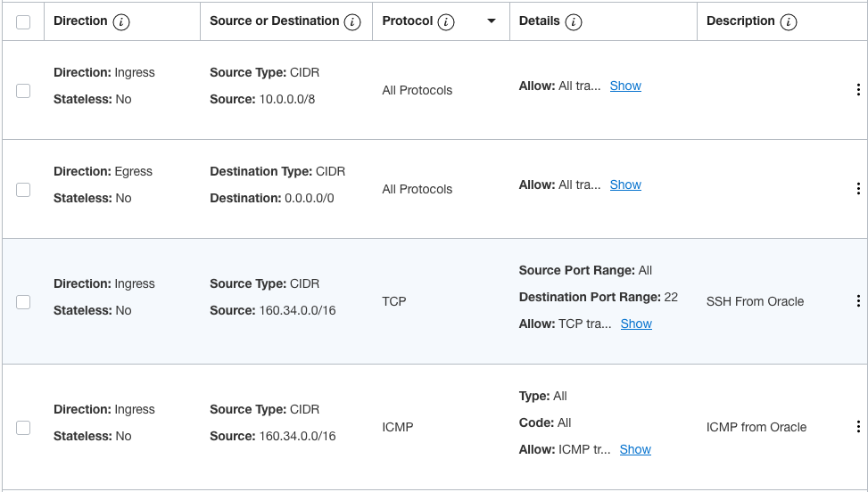The width and height of the screenshot is (868, 492).
Task: Click the Direction column header
Action: (80, 21)
